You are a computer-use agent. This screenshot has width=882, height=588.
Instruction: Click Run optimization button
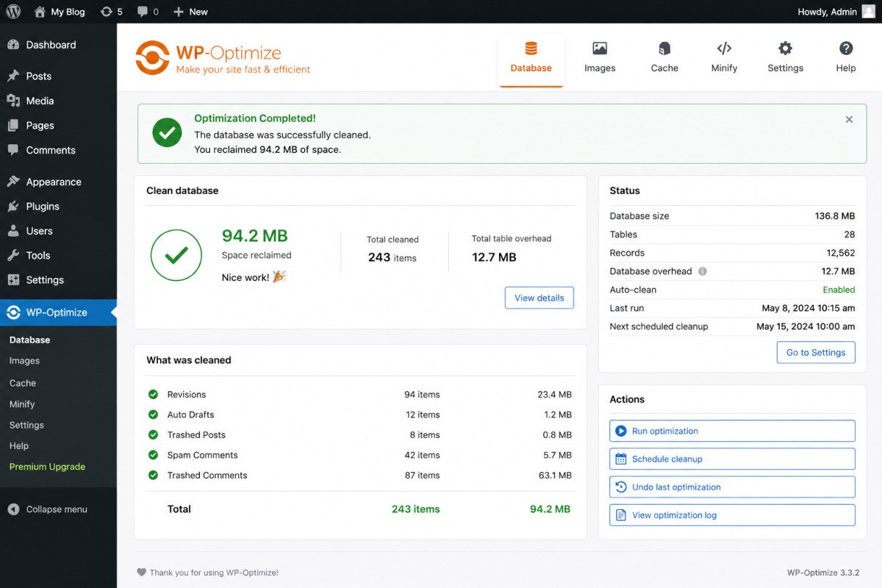[x=732, y=431]
